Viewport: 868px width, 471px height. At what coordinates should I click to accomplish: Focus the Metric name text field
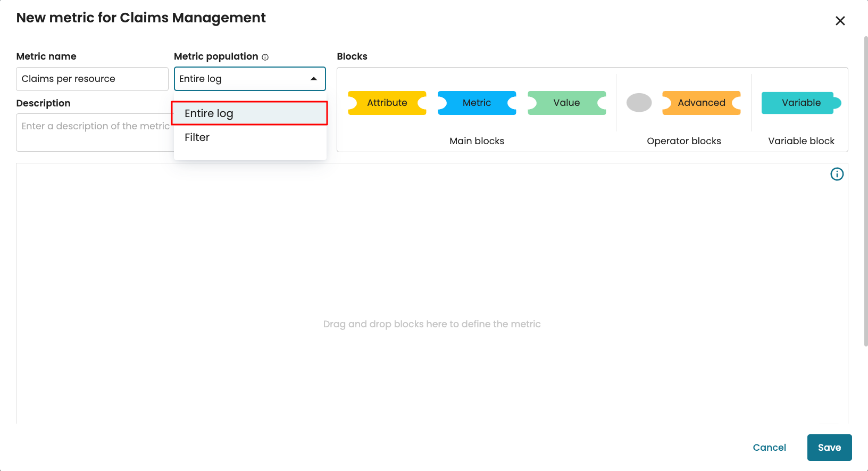coord(92,79)
